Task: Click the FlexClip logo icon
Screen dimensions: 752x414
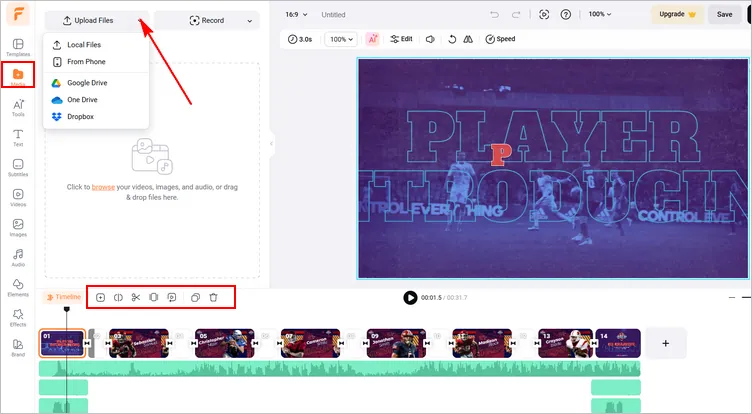Action: click(x=18, y=14)
